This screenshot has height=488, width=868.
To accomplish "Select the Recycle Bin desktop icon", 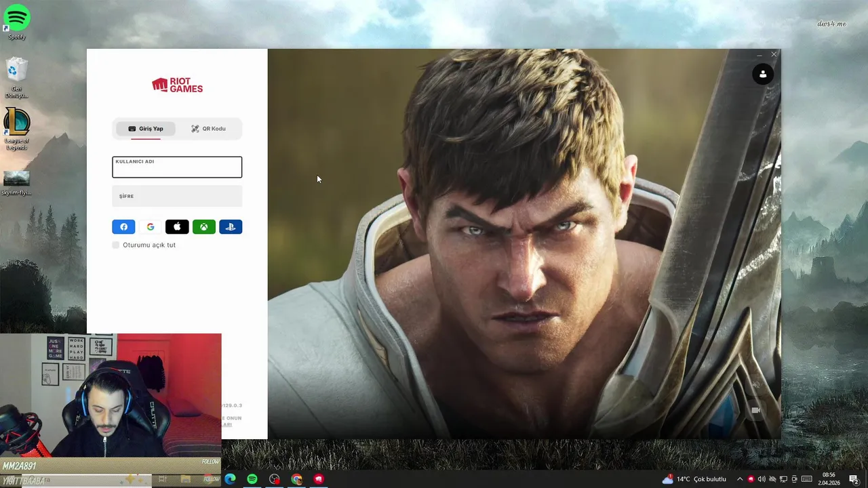I will pos(17,77).
